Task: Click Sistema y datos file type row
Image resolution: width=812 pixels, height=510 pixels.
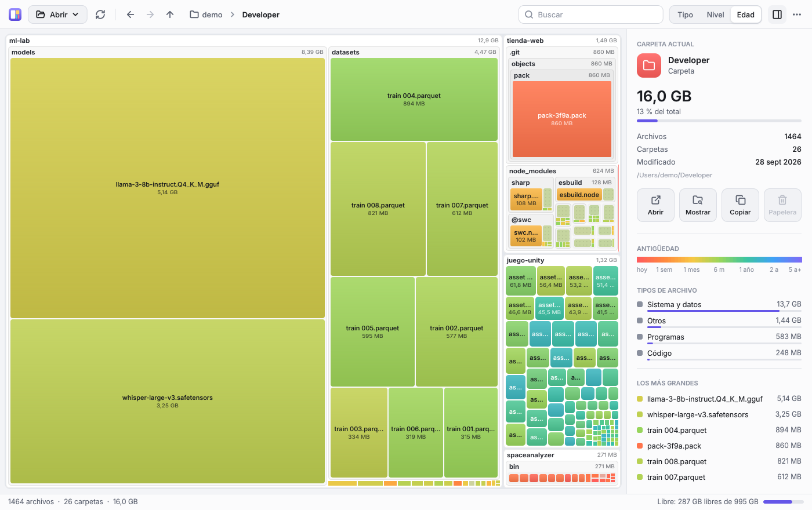Action: pos(719,305)
